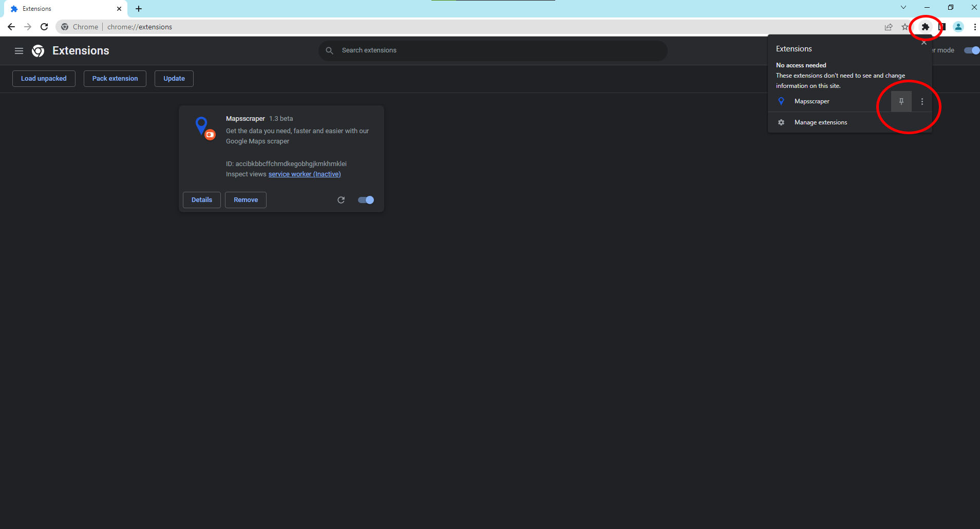Close the Extensions tab
This screenshot has width=980, height=529.
(119, 9)
